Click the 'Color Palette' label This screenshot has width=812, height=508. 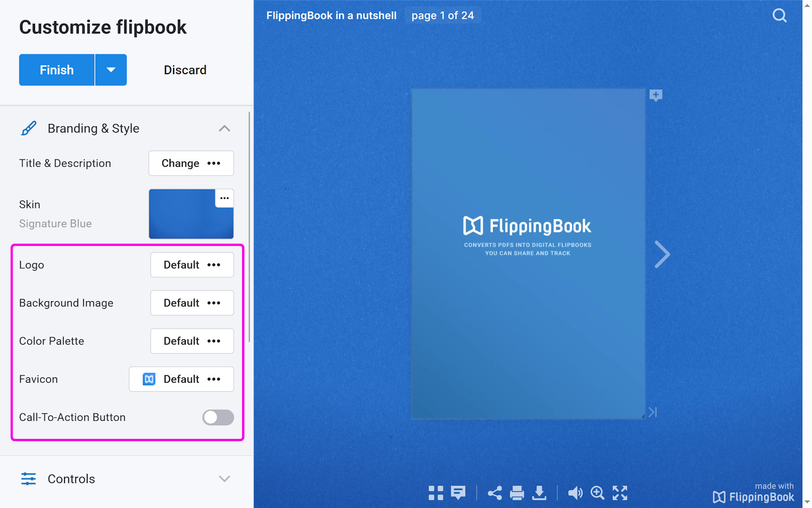click(52, 341)
